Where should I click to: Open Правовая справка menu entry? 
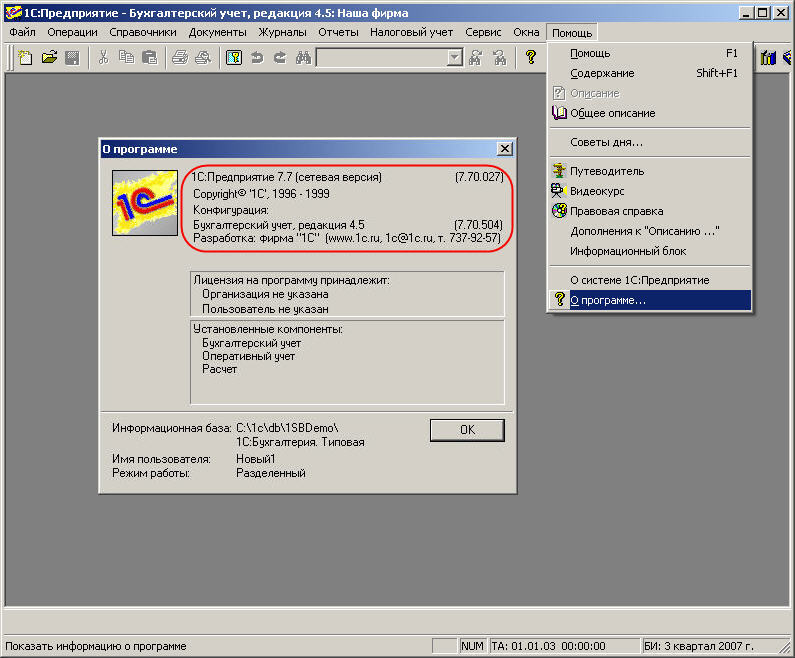coord(650,211)
